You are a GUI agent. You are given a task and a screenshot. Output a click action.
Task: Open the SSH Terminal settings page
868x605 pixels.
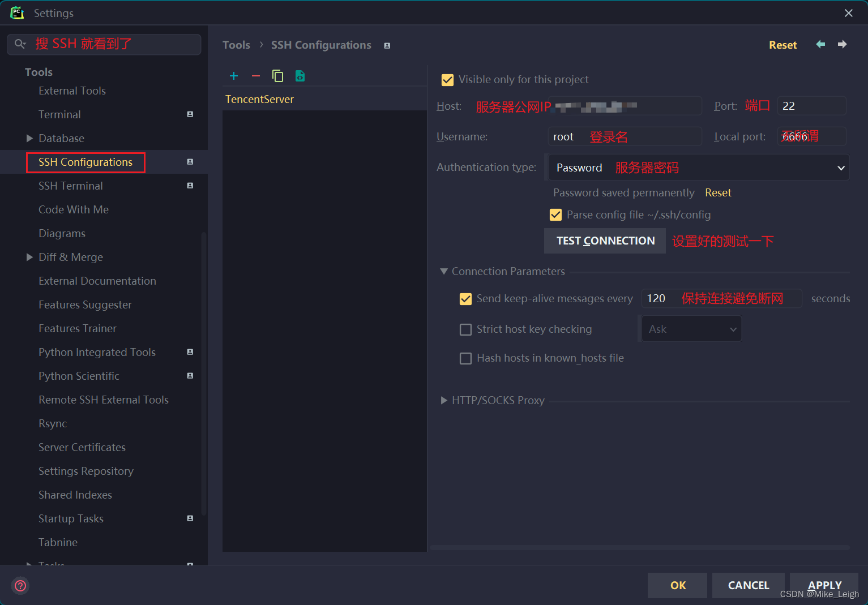(x=71, y=186)
